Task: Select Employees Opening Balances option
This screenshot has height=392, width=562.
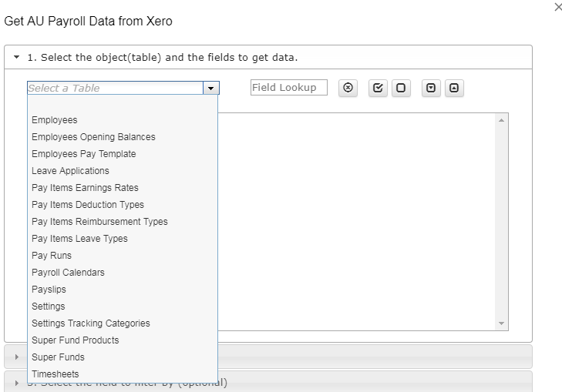Action: (93, 137)
